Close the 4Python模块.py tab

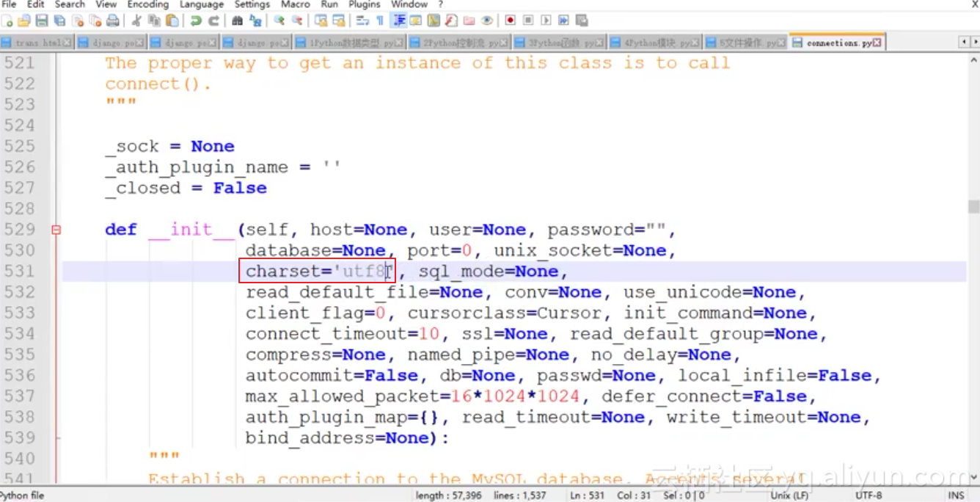694,43
